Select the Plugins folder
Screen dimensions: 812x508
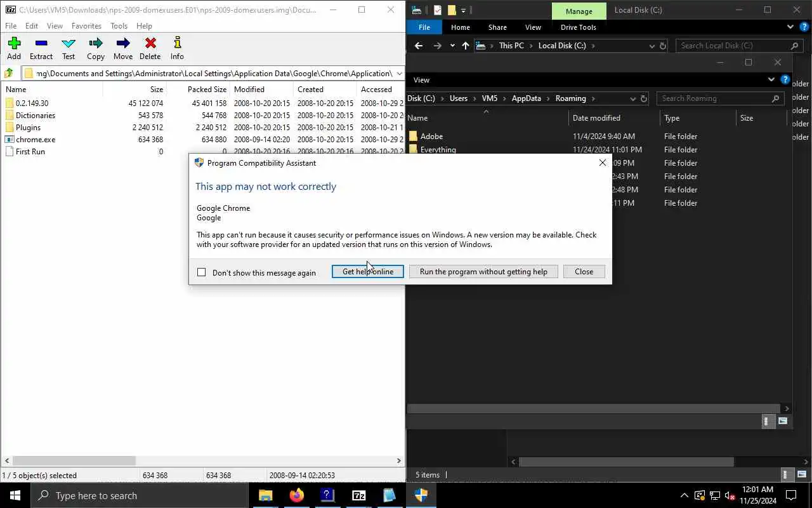click(28, 127)
